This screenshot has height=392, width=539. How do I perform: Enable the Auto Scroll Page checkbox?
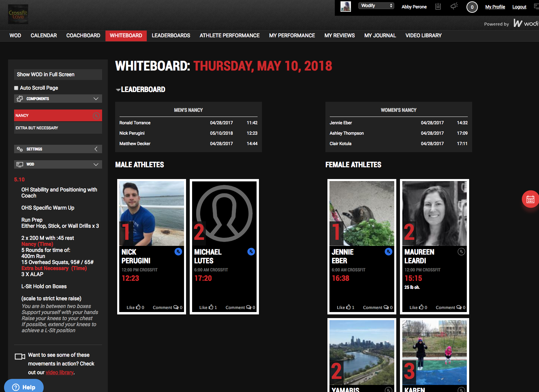point(16,88)
